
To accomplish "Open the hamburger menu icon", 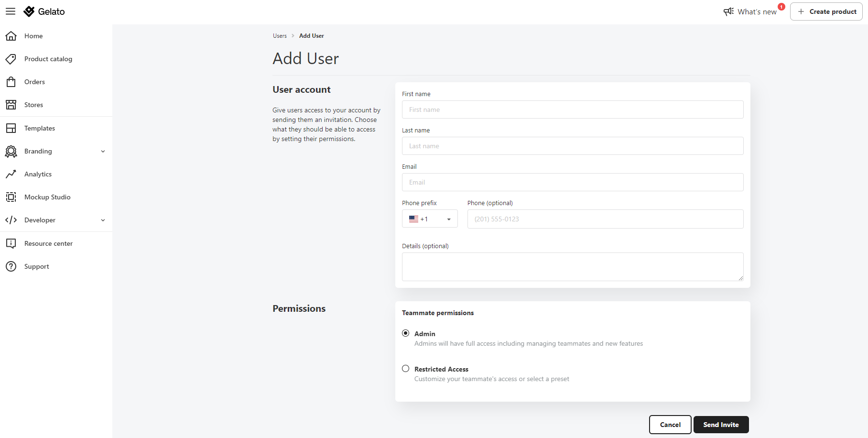I will (x=11, y=11).
